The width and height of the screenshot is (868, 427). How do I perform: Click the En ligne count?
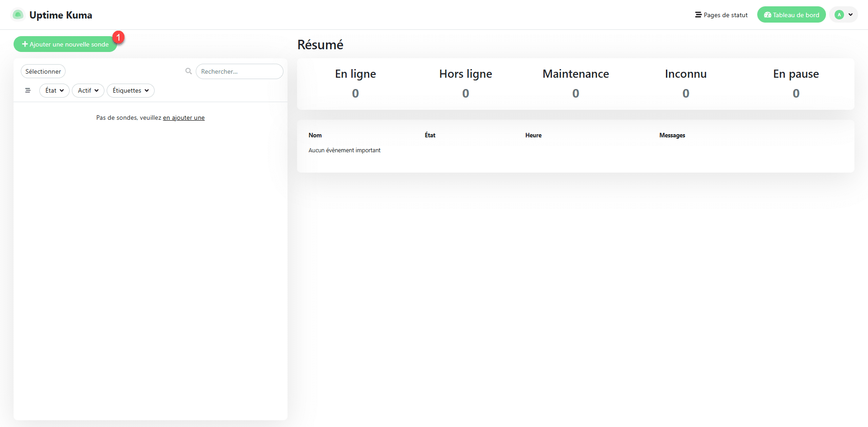click(x=355, y=94)
